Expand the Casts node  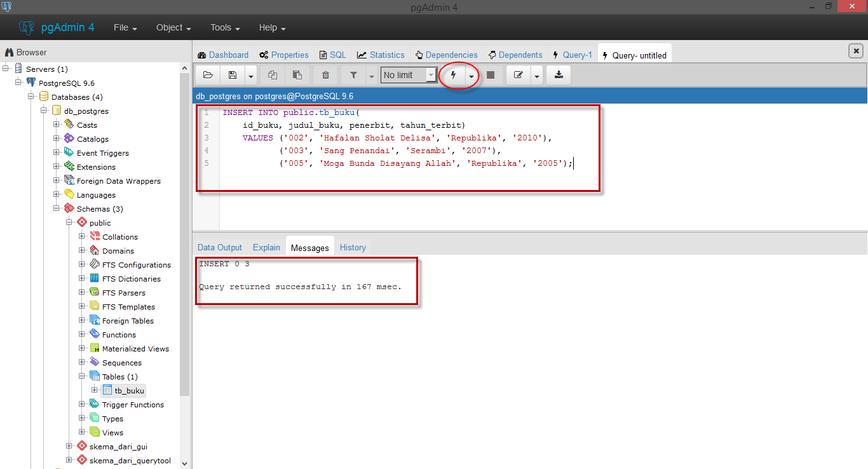(57, 125)
